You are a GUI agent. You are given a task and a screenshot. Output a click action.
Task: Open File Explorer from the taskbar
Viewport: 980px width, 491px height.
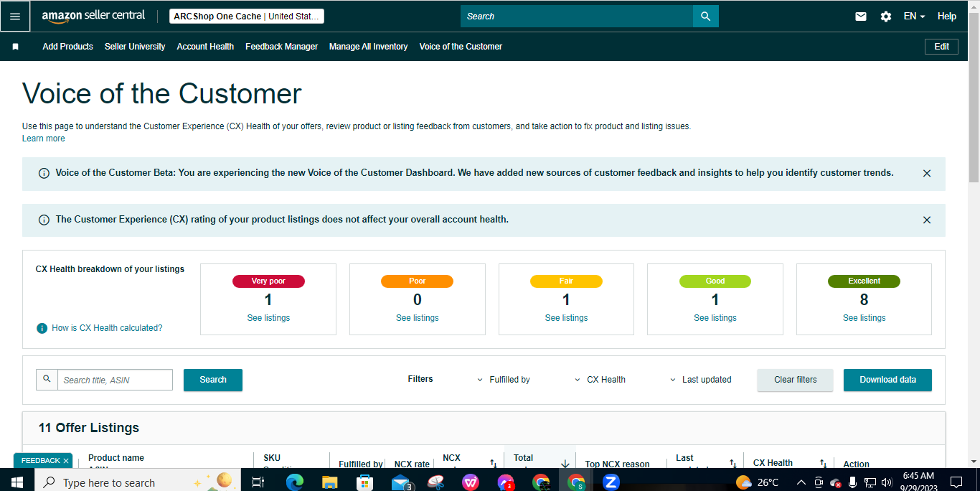[330, 482]
